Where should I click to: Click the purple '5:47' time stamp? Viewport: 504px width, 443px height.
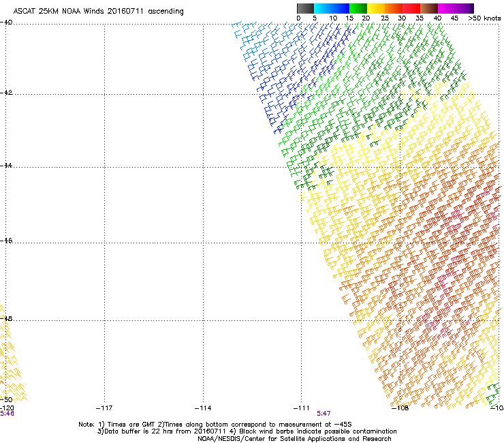[x=324, y=414]
